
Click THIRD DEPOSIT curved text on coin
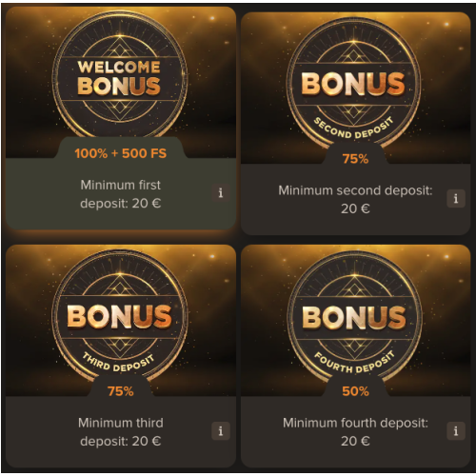pyautogui.click(x=118, y=364)
